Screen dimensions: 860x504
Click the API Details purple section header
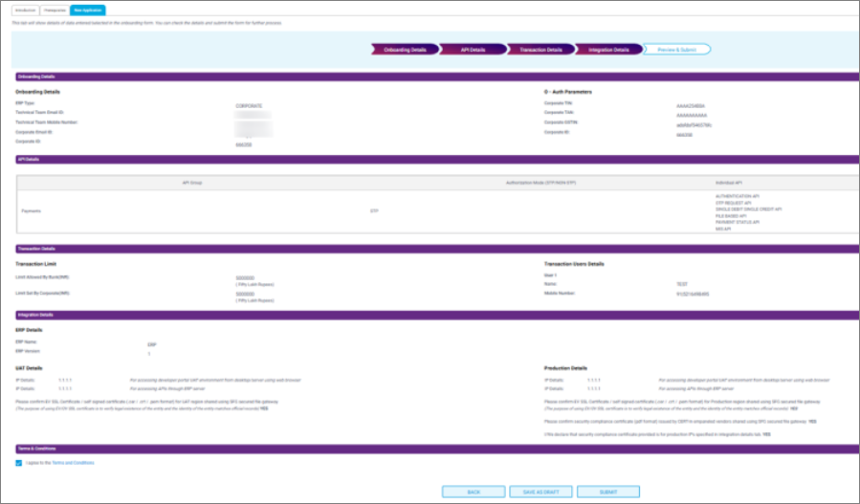pyautogui.click(x=28, y=160)
